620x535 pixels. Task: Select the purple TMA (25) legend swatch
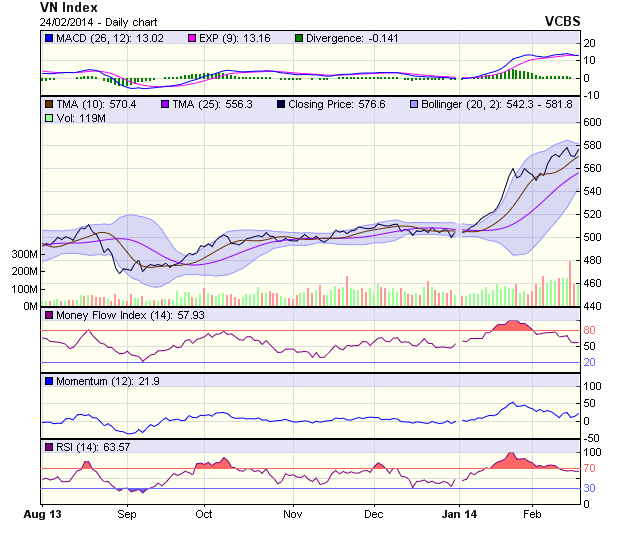pos(163,103)
